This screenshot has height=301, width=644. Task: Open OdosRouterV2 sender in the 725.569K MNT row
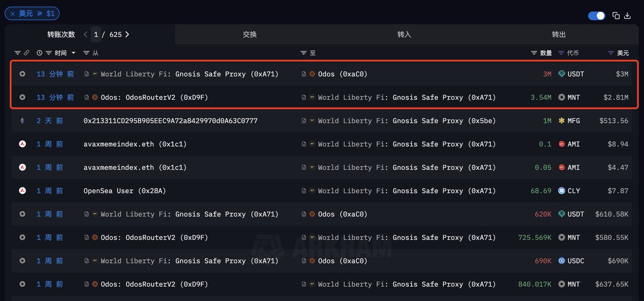154,238
